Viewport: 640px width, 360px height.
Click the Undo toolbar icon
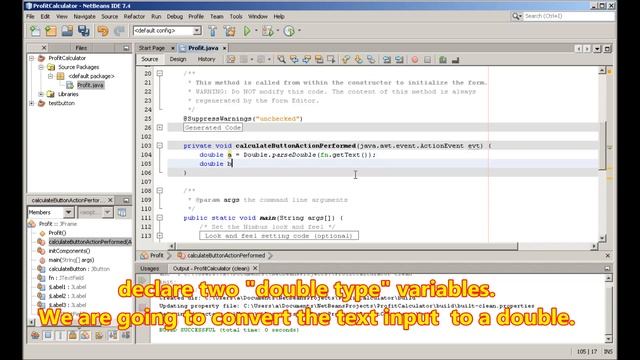pos(103,31)
